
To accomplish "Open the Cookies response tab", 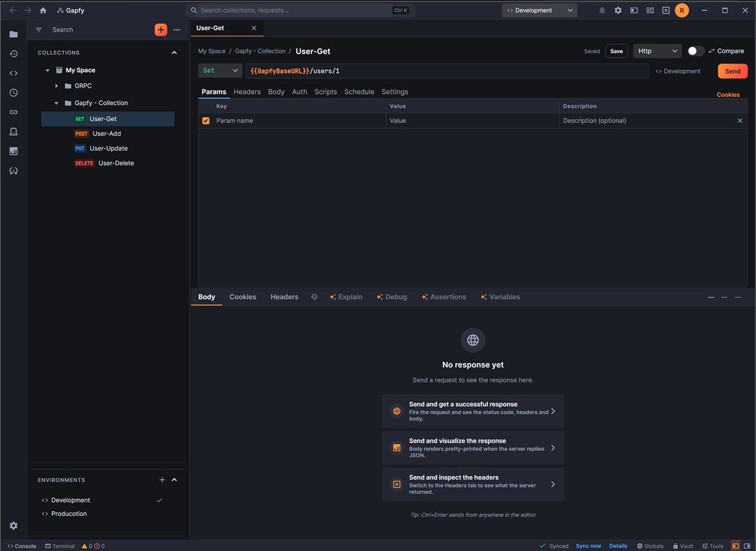I will [242, 297].
